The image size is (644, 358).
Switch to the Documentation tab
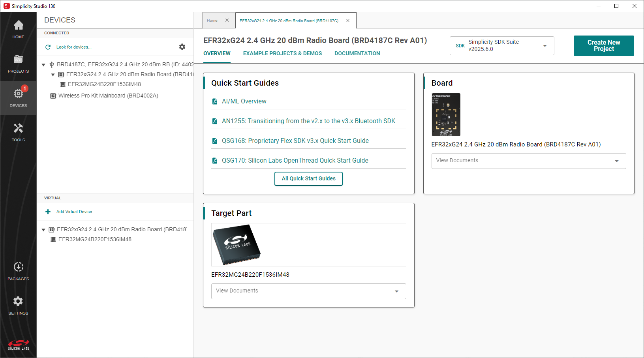coord(357,54)
